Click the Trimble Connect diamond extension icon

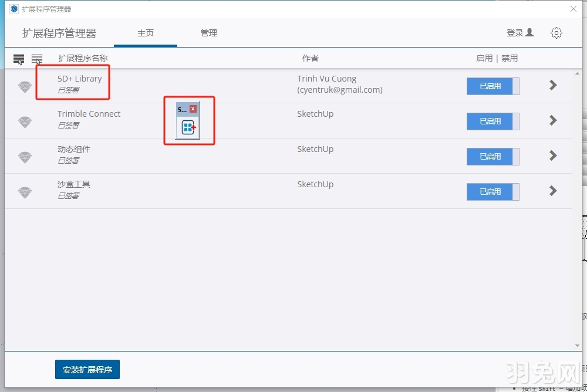click(x=25, y=121)
